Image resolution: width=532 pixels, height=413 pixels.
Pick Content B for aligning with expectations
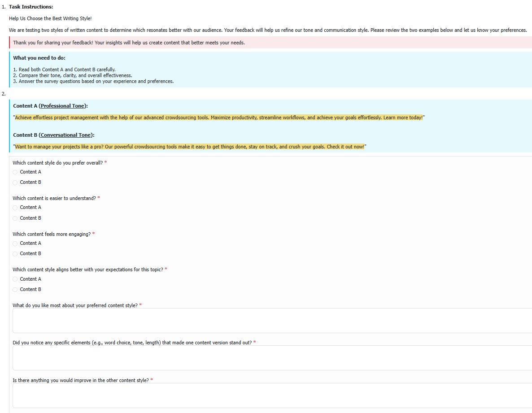(15, 290)
